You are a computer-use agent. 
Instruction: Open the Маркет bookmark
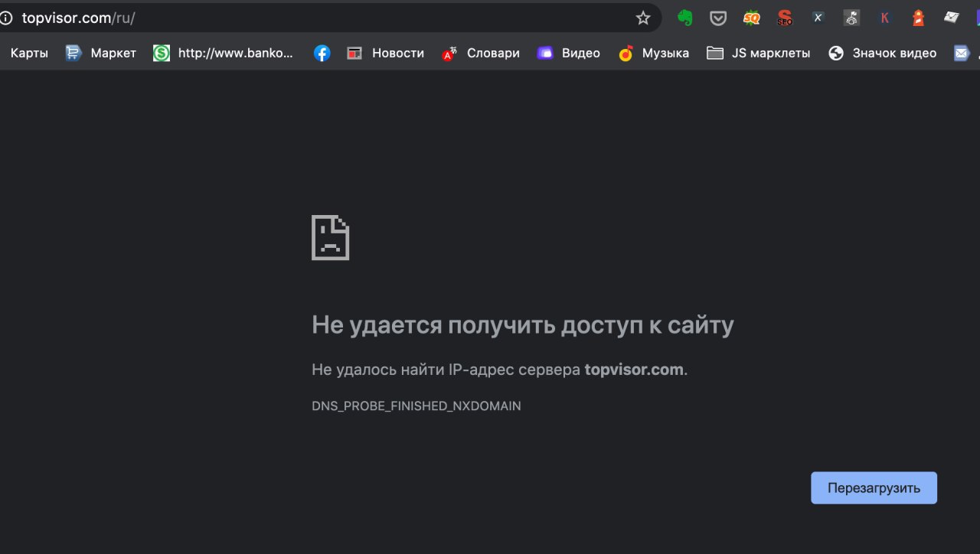tap(101, 53)
